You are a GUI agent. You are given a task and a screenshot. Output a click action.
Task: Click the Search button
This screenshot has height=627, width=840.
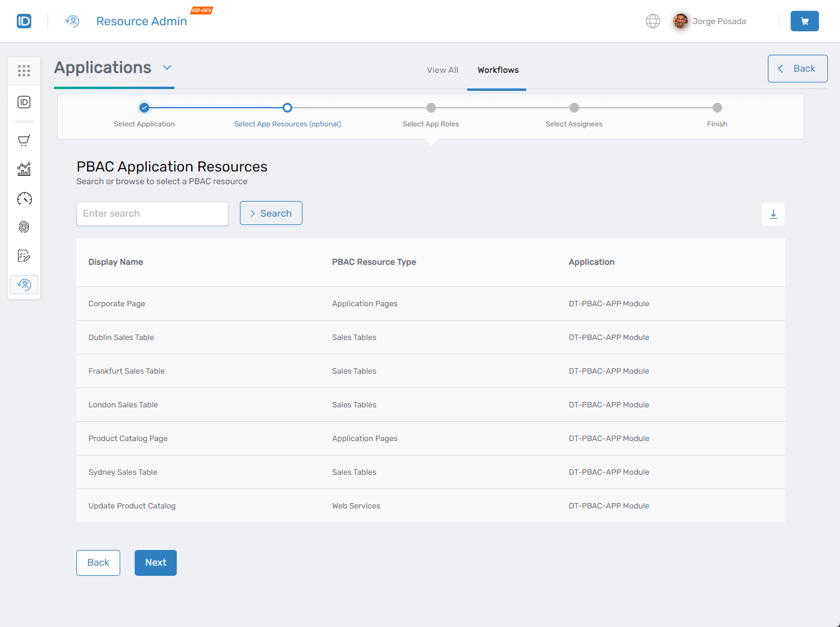271,213
